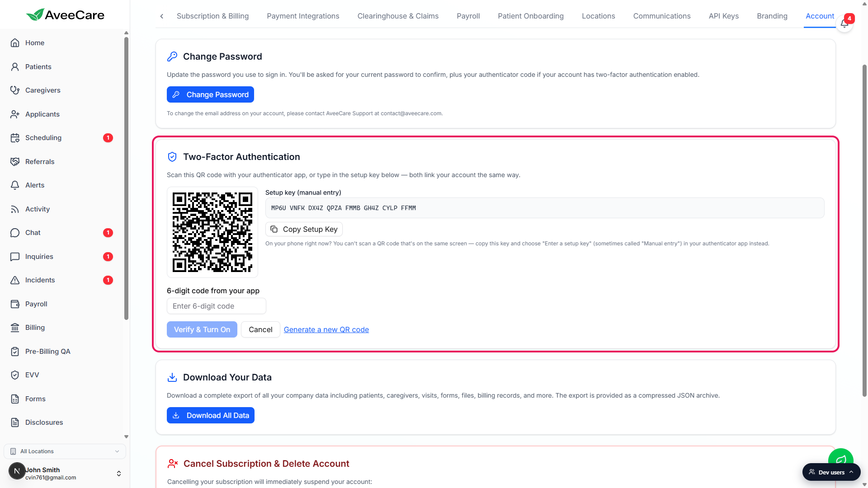Switch to Payment Integrations tab

pyautogui.click(x=303, y=16)
